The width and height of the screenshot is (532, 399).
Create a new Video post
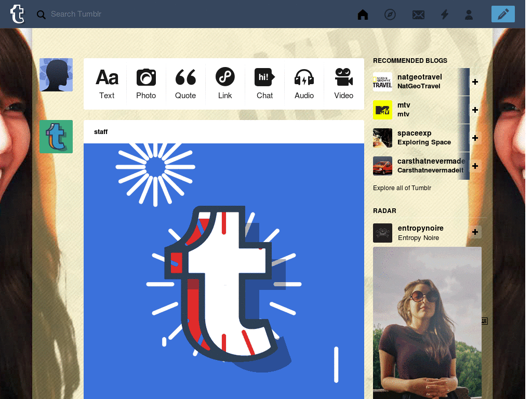click(344, 84)
